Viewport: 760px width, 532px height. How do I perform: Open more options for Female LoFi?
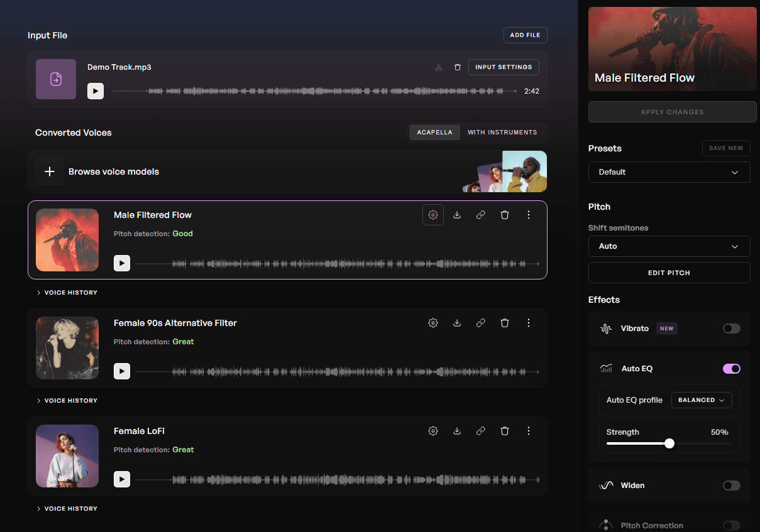[x=529, y=431]
